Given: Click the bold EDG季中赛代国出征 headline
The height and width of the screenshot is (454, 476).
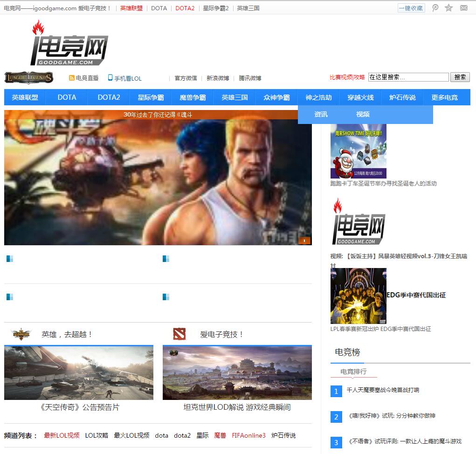Looking at the screenshot, I should coord(416,295).
